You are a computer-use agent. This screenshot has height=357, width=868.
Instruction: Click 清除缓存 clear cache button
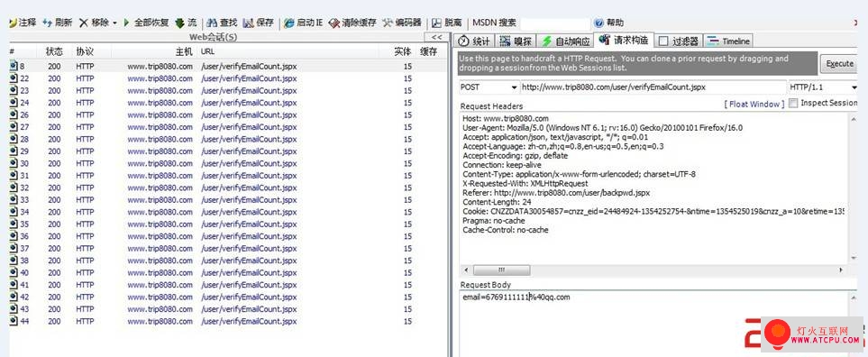coord(352,23)
